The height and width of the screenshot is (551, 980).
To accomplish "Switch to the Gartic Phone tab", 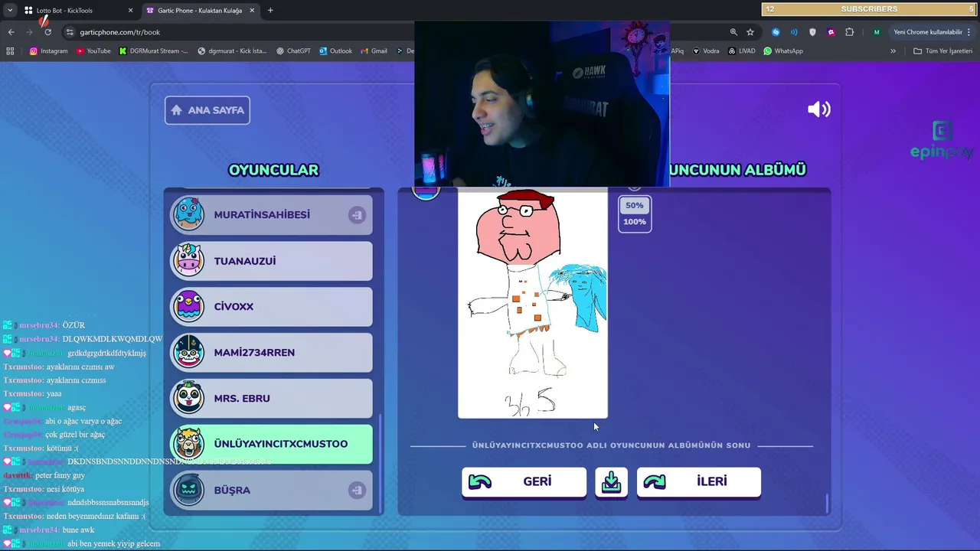I will pos(199,11).
